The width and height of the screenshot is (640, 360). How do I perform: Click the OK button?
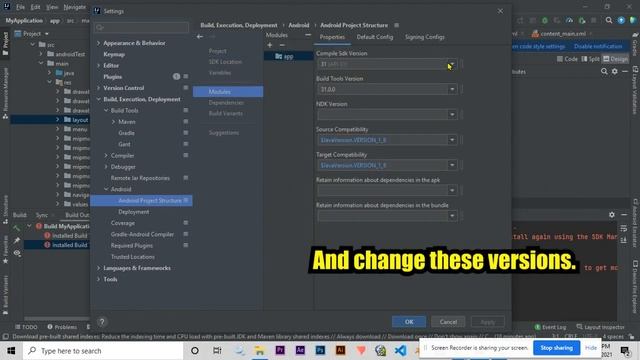pyautogui.click(x=409, y=322)
